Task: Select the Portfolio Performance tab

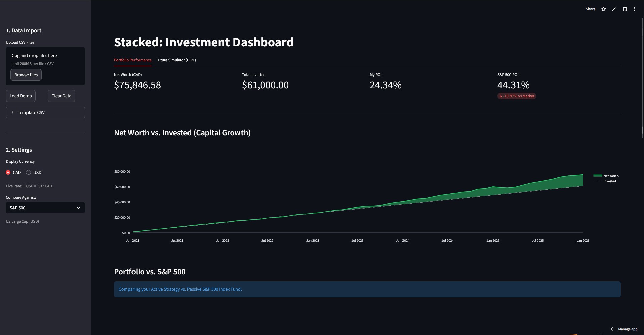Action: 132,60
